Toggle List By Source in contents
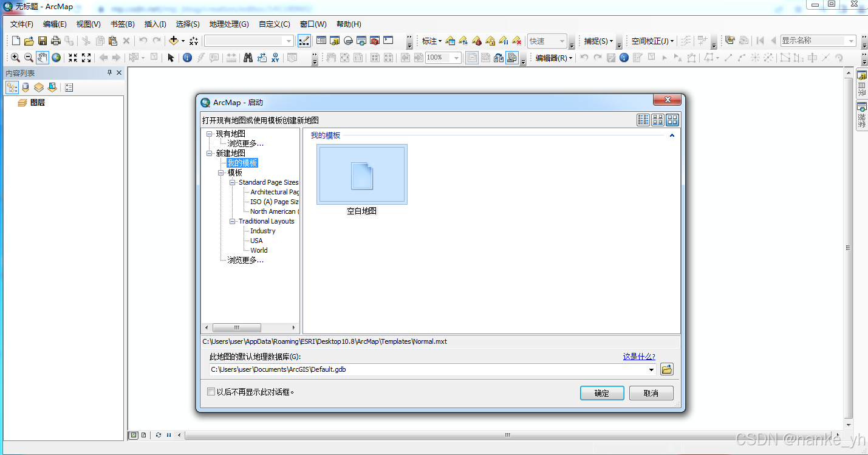Screen dimensions: 868x455 click(x=26, y=87)
